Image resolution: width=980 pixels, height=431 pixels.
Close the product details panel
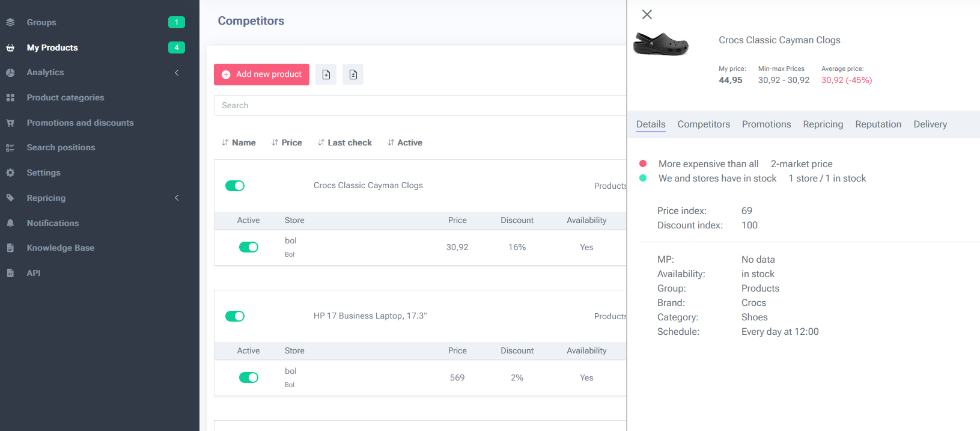(647, 14)
